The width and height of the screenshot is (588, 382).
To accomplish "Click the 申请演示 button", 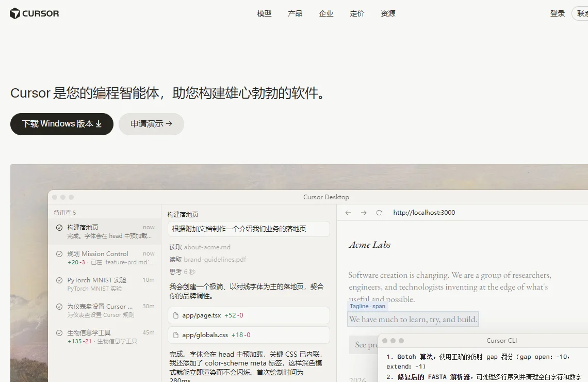I will [151, 124].
